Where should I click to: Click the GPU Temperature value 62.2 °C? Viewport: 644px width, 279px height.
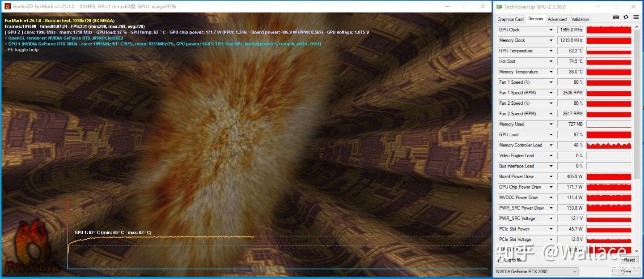[x=570, y=51]
